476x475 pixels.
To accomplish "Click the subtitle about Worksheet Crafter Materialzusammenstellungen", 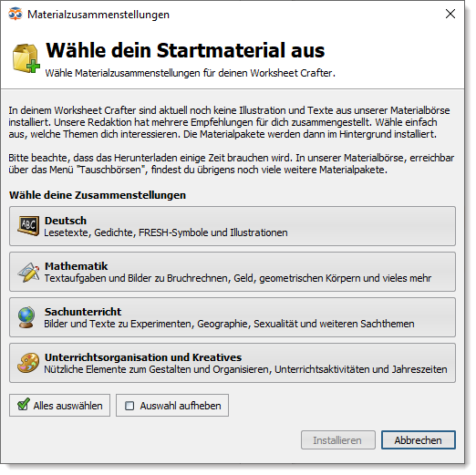I will (191, 73).
